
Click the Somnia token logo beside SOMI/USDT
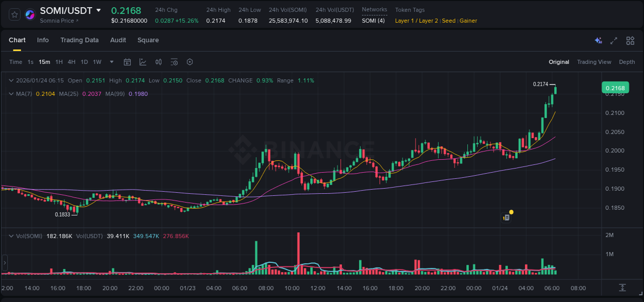pyautogui.click(x=29, y=14)
